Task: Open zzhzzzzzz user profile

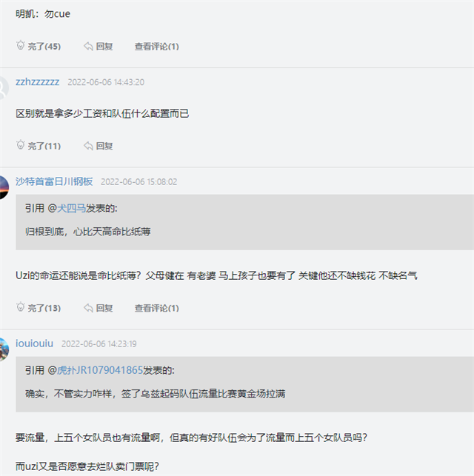Action: coord(37,82)
